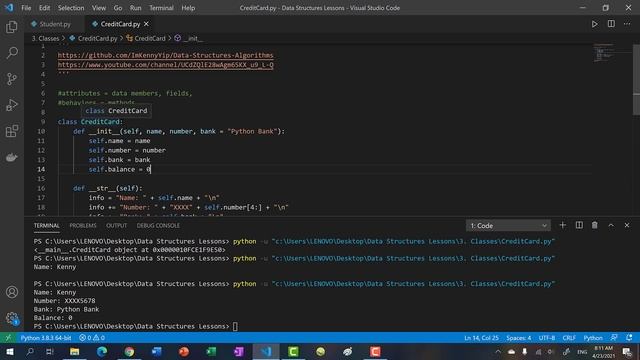Open the terminal selector dropdown "1: Code"

coord(508,225)
